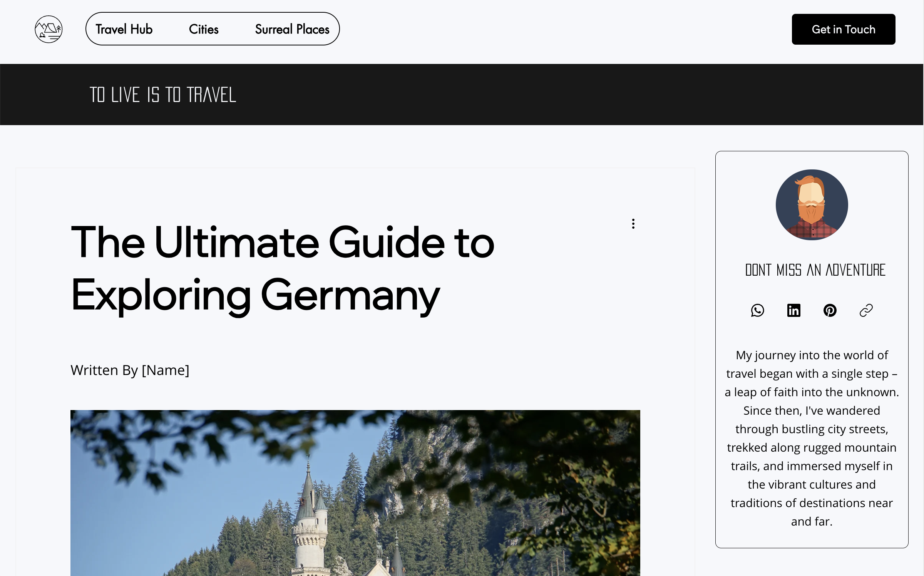Copy link using the chain link icon

click(x=866, y=310)
